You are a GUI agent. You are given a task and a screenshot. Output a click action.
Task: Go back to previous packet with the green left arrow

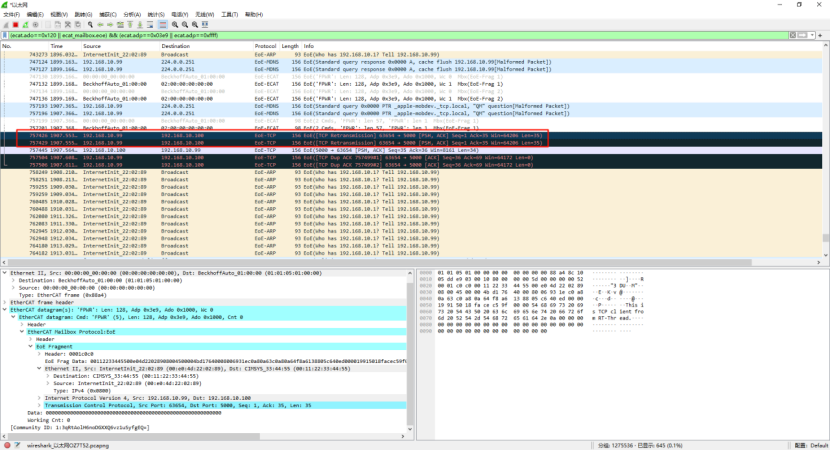(x=100, y=24)
